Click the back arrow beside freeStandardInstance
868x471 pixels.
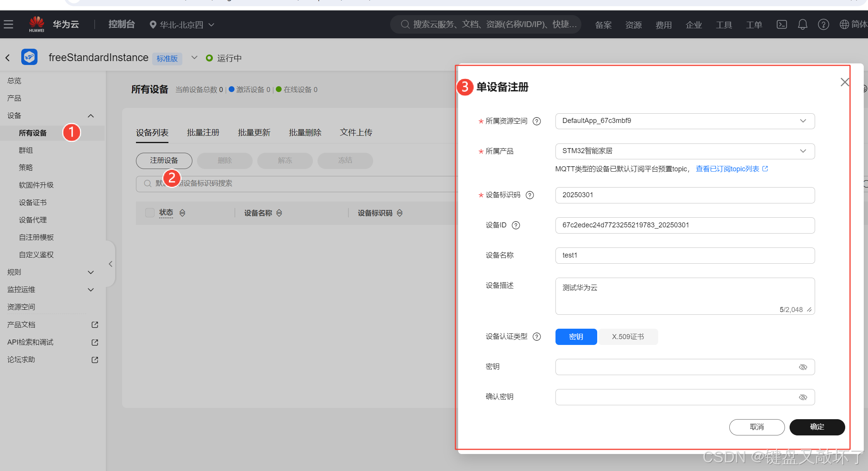[8, 57]
